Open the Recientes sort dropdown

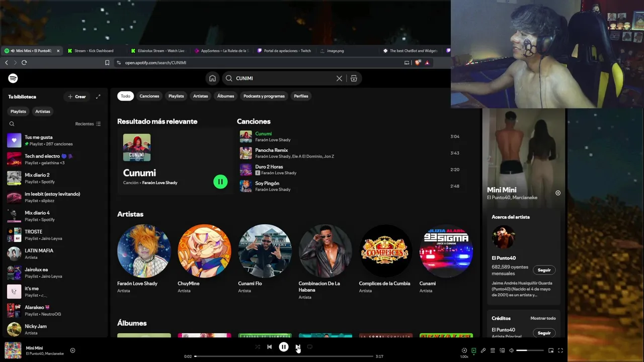[88, 124]
